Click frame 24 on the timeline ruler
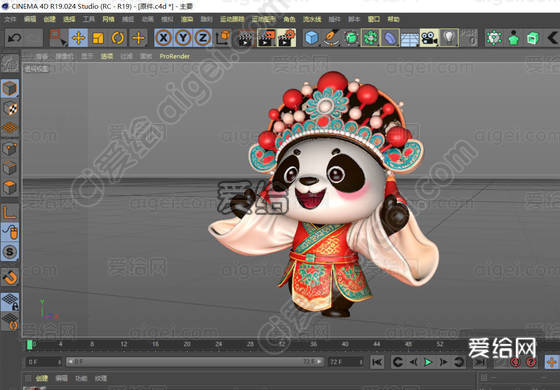 pyautogui.click(x=219, y=344)
